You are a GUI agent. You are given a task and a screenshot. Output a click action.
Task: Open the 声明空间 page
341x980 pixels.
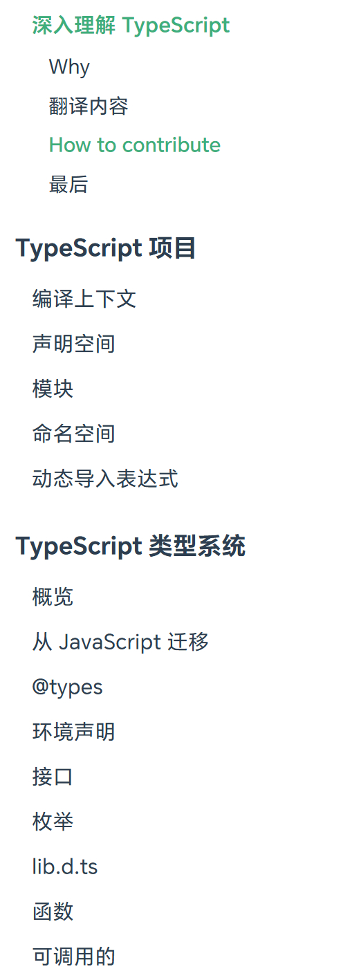click(x=73, y=344)
